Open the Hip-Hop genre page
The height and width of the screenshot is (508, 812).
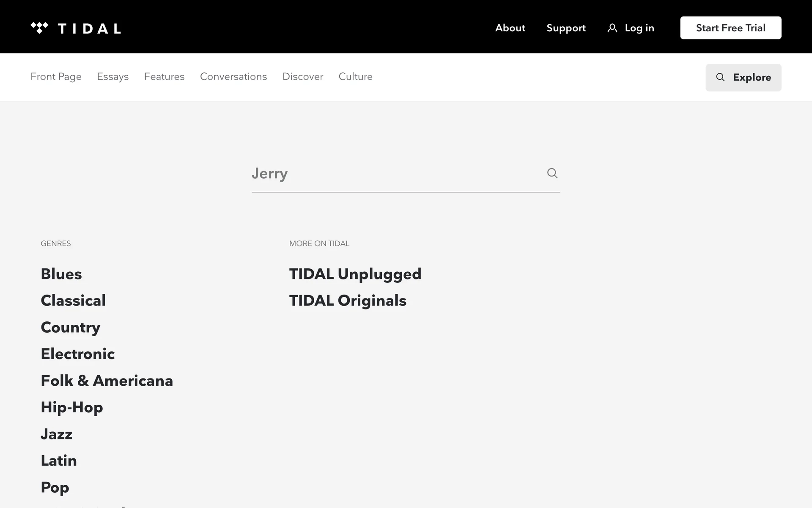(x=72, y=407)
